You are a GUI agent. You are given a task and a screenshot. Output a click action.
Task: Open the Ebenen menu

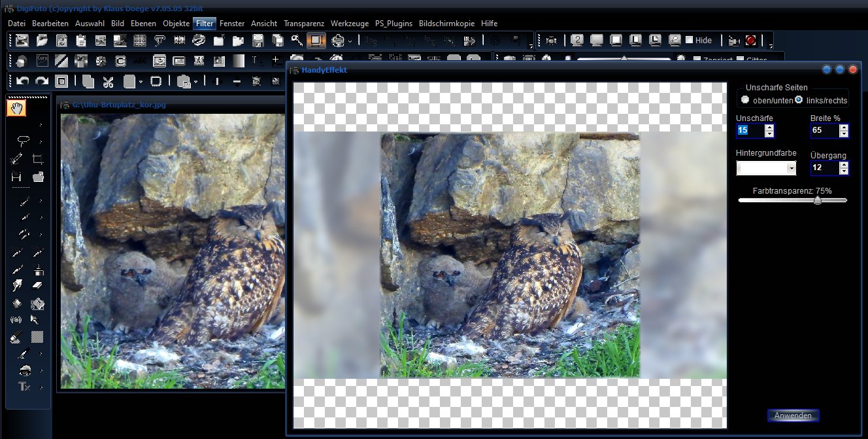pos(143,23)
